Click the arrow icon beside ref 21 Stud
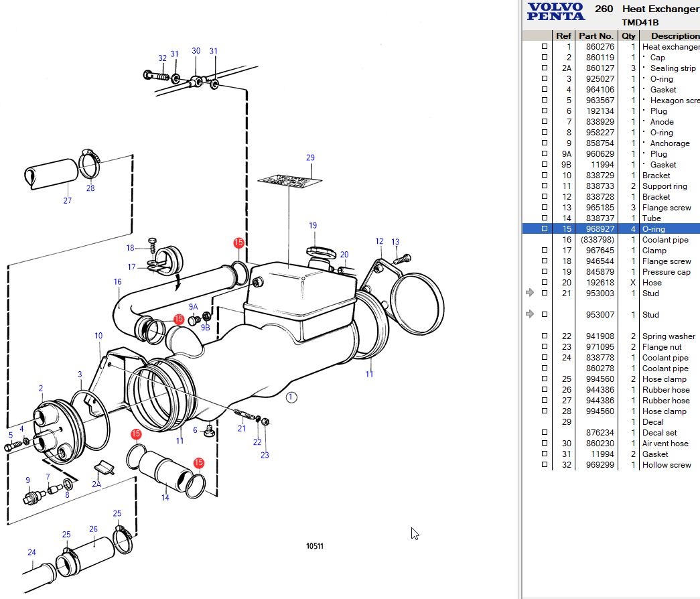This screenshot has height=599, width=700. pos(530,293)
